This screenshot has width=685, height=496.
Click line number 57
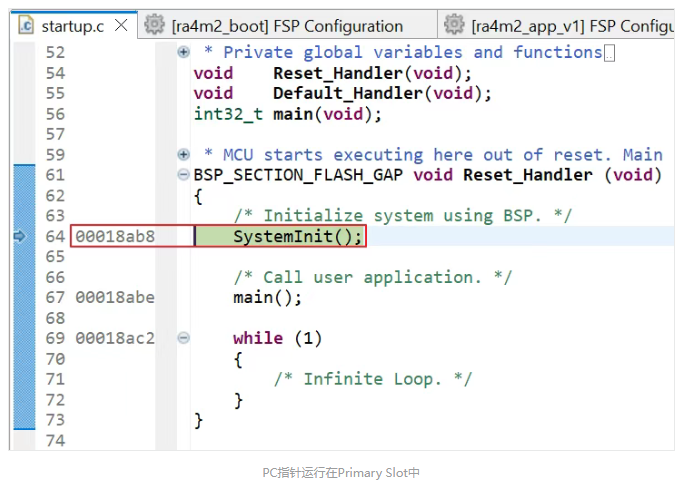(x=55, y=134)
